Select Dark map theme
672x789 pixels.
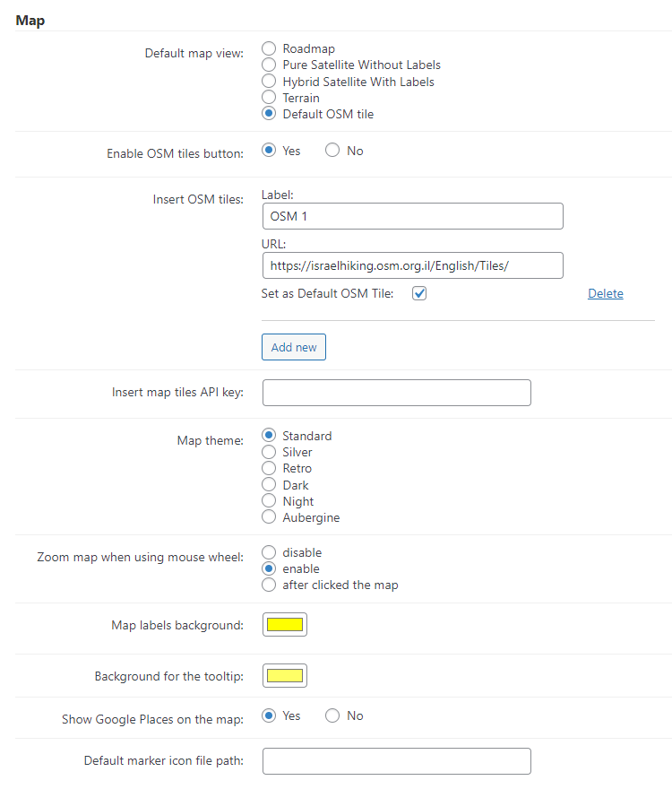[269, 484]
